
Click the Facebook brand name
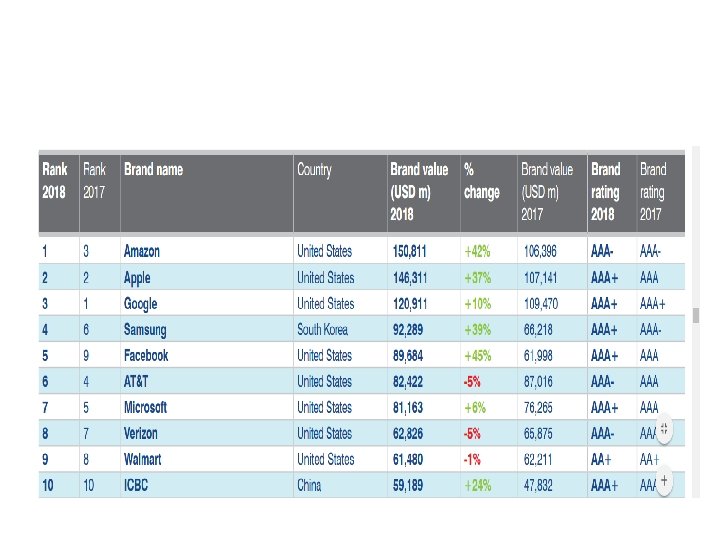pos(146,355)
